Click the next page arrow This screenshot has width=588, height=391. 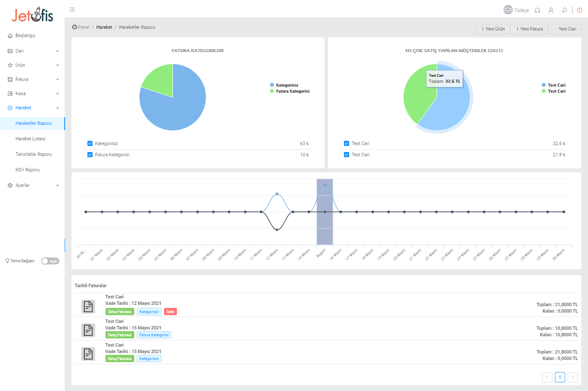tap(573, 377)
